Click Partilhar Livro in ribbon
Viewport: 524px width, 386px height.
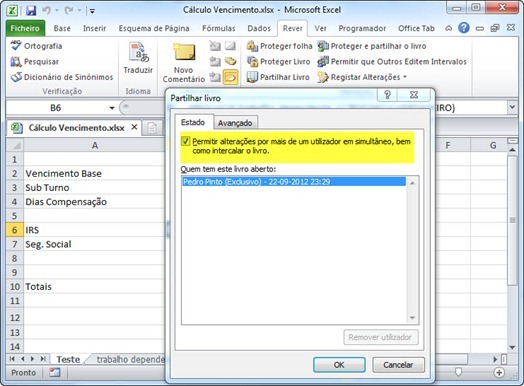[x=278, y=77]
